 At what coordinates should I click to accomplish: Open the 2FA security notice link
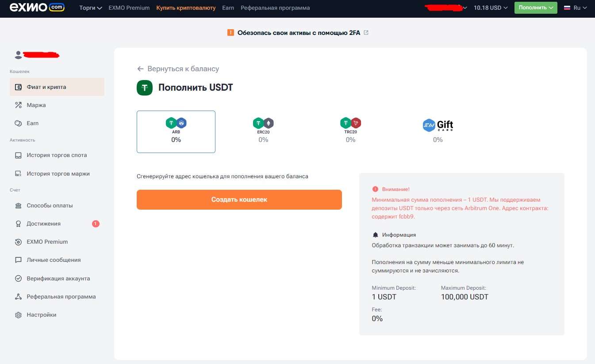(x=299, y=33)
